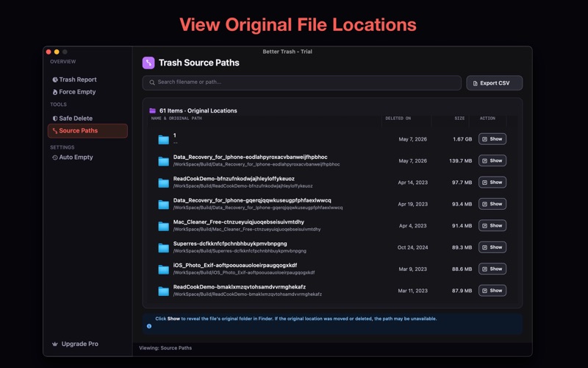
Task: Click the Safe Delete shield icon
Action: pyautogui.click(x=55, y=118)
